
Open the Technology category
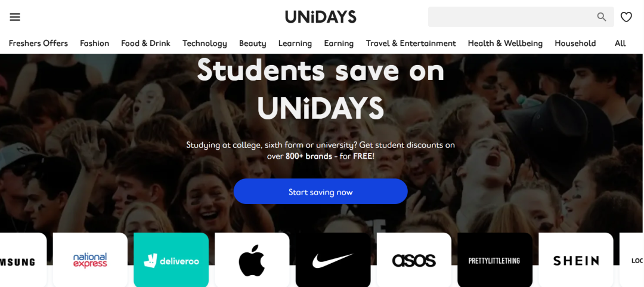click(x=205, y=43)
